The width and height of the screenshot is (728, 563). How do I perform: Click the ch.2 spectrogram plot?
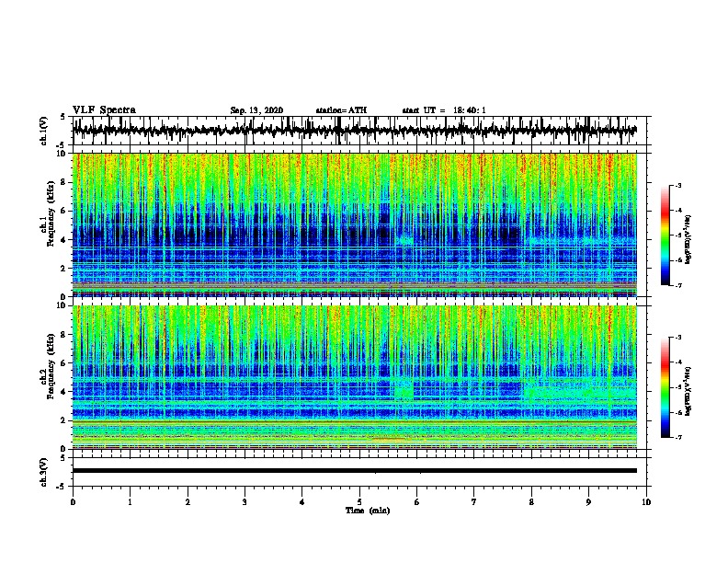[354, 377]
